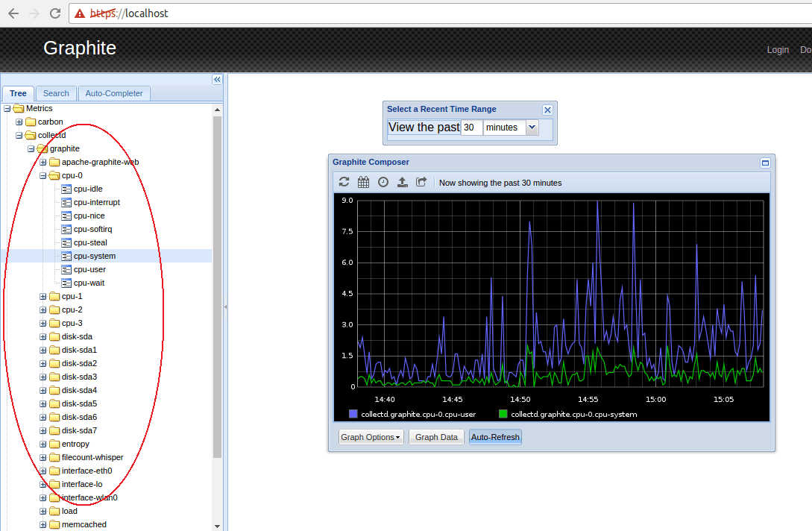Click the Graph Data button
The height and width of the screenshot is (531, 812).
[x=435, y=437]
